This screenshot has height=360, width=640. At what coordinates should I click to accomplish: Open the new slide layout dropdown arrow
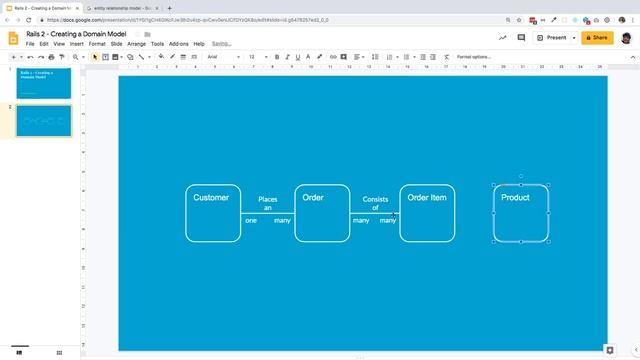tap(21, 57)
